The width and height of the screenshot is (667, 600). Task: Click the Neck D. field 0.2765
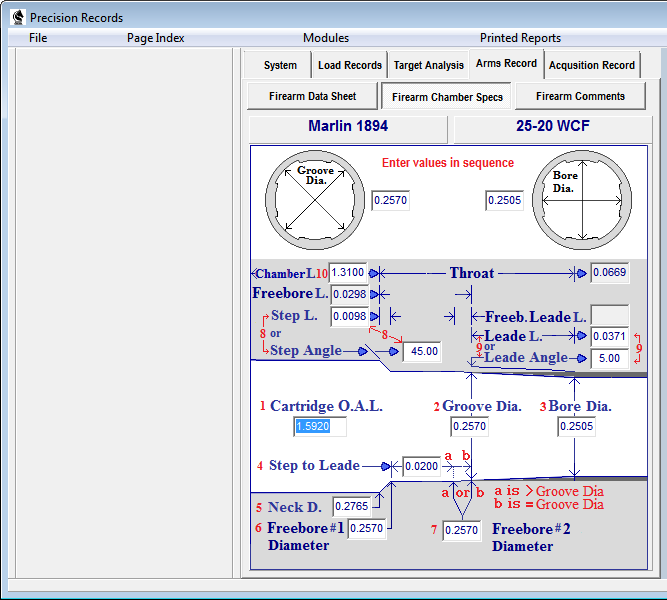(352, 506)
